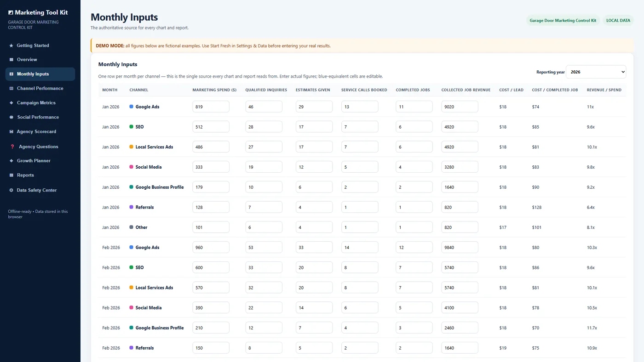Edit Jan 2026 Google Ads marketing spend field
This screenshot has width=644, height=362.
(x=211, y=107)
